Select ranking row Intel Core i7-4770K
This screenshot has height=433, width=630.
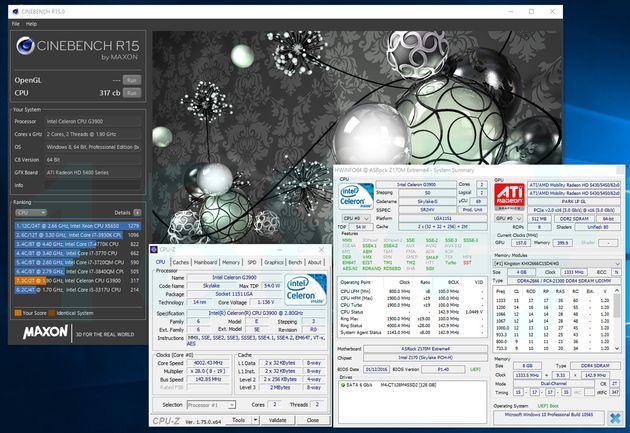coord(78,244)
